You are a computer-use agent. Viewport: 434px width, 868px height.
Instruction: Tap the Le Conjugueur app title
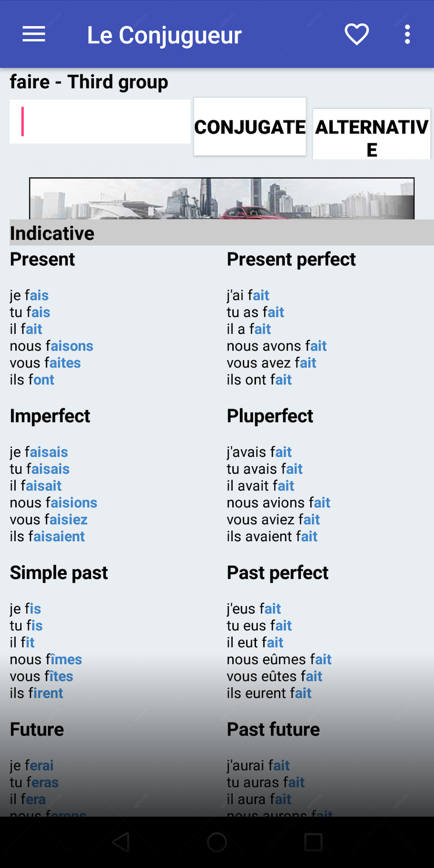click(x=164, y=35)
